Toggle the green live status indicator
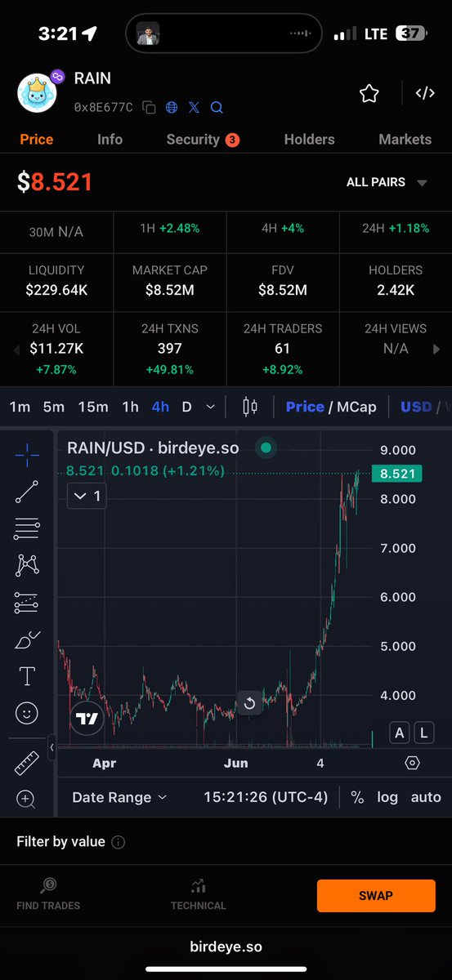This screenshot has width=452, height=980. [x=266, y=448]
